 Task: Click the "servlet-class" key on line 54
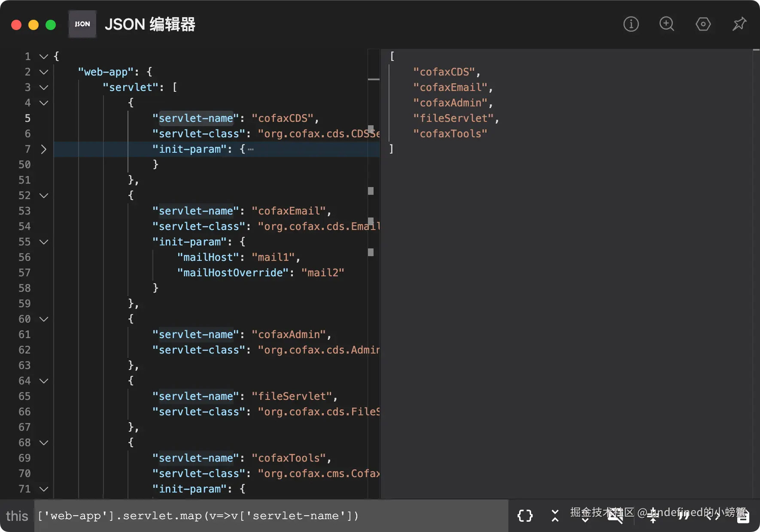(x=199, y=226)
